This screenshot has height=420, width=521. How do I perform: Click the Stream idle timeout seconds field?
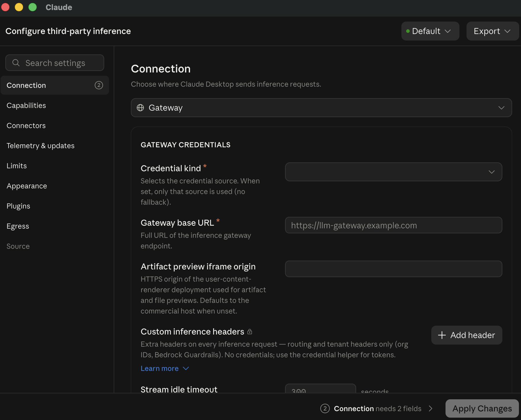point(321,389)
